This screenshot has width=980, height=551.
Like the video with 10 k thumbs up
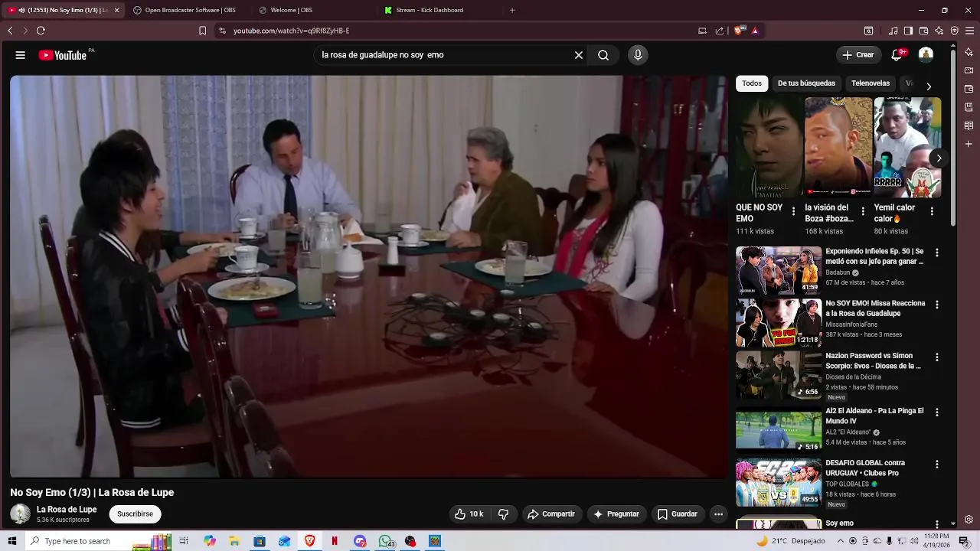coord(469,514)
